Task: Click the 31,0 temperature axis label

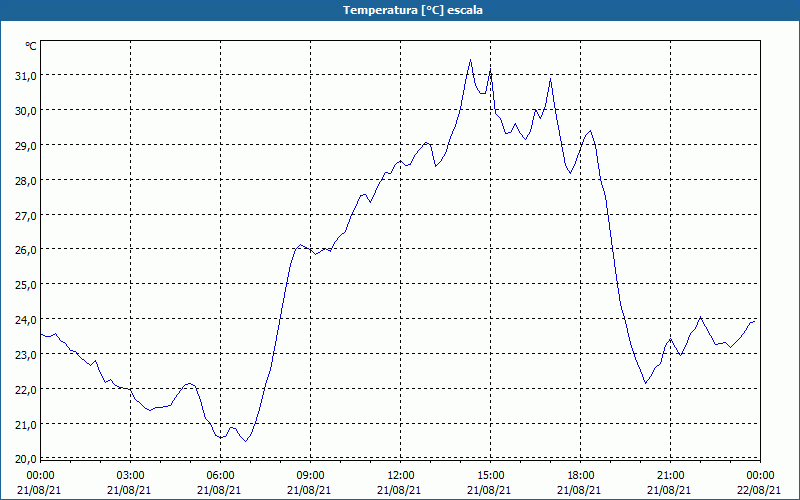Action: (x=26, y=76)
